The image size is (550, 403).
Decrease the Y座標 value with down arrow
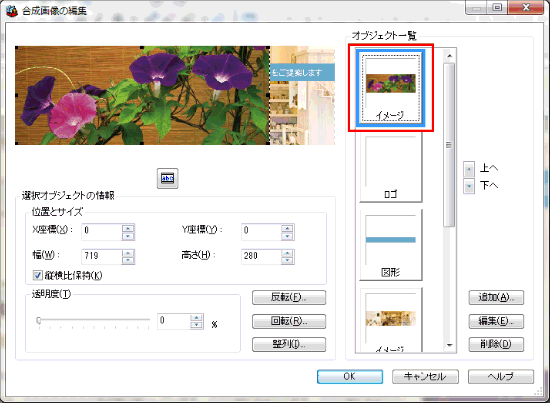[287, 236]
